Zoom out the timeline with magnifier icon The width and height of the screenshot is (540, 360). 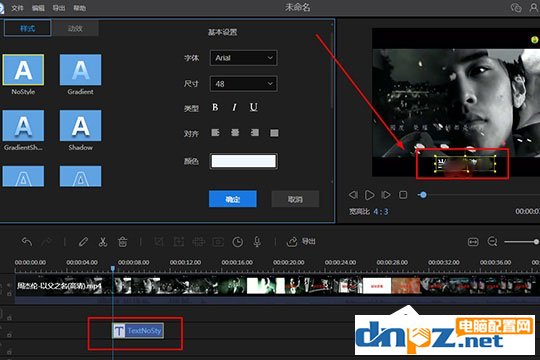pyautogui.click(x=493, y=241)
